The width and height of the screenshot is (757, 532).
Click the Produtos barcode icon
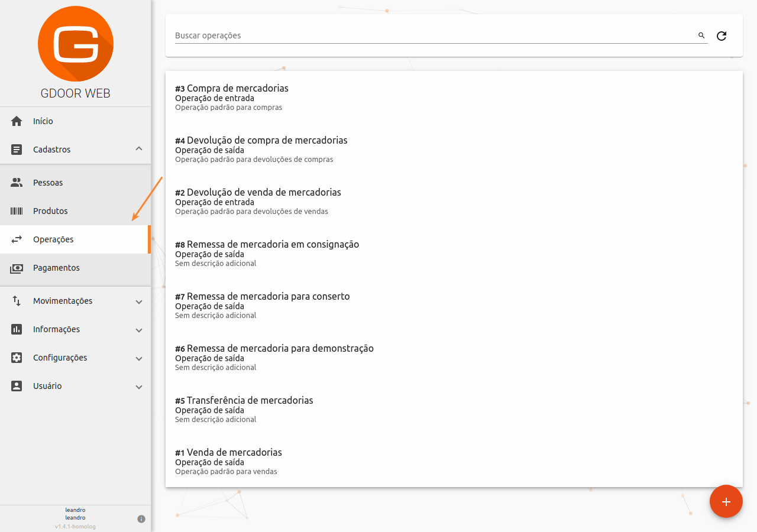click(17, 211)
